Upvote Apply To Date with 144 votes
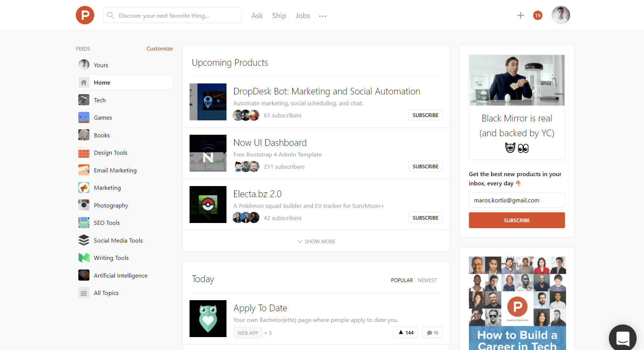 [406, 333]
